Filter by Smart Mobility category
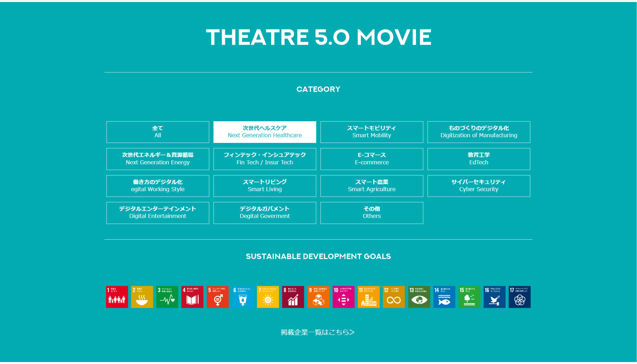 (372, 132)
